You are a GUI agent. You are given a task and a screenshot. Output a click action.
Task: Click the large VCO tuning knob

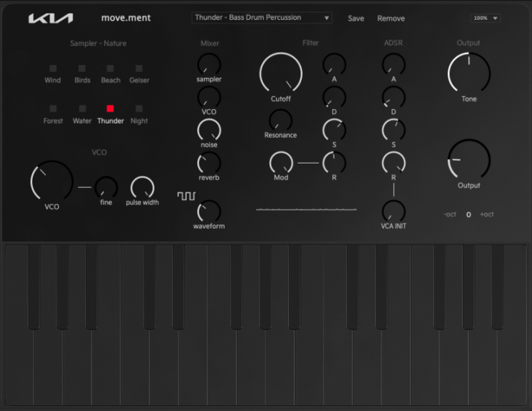pos(51,182)
